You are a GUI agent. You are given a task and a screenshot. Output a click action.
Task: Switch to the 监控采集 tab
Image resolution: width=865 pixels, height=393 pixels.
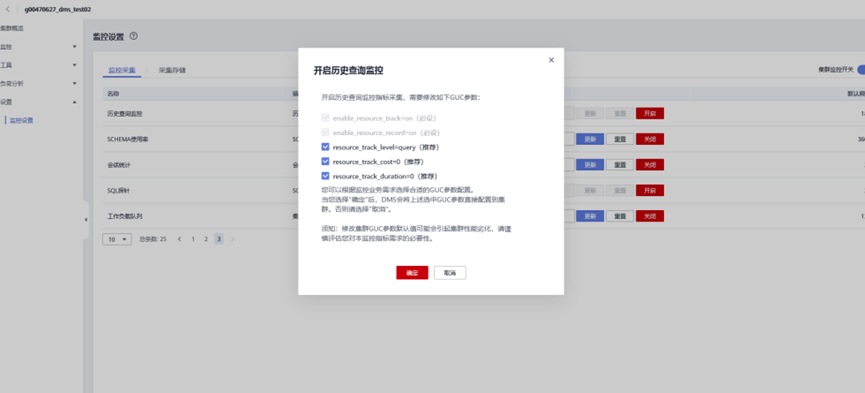[122, 70]
